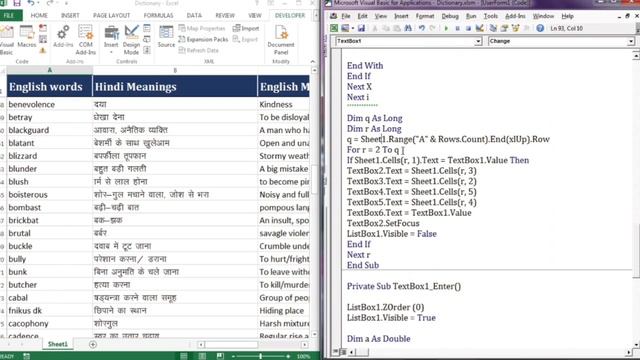The image size is (640, 360).
Task: Open the VBA Debug menu
Action: click(450, 16)
